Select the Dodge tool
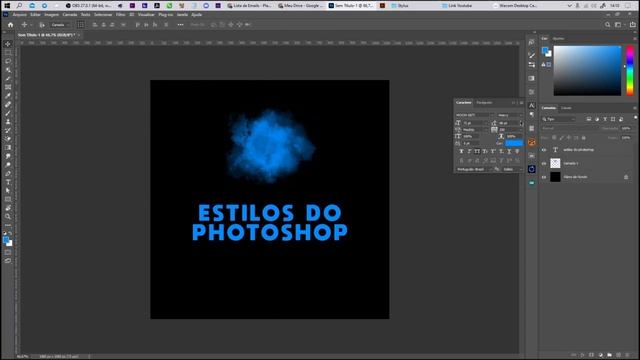Screen dimensions: 640x360 [x=8, y=165]
